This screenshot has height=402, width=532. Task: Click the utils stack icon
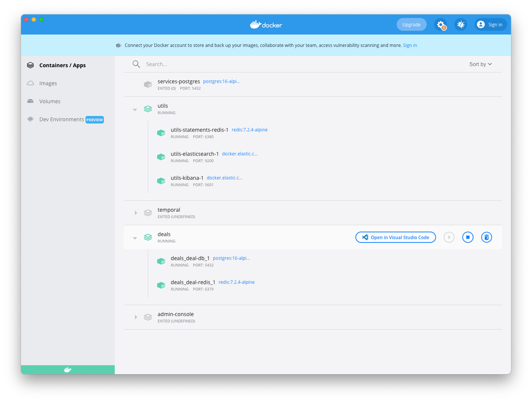[148, 109]
